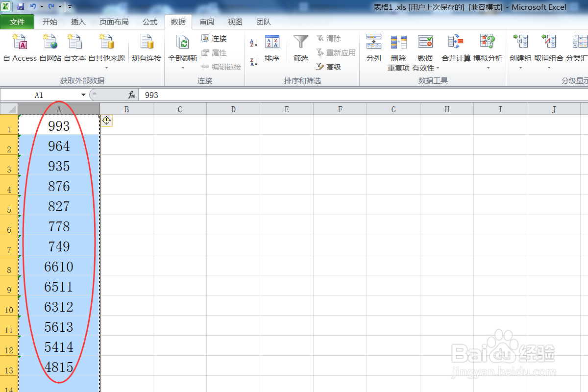Open the Connections dialog
Viewport: 588px width, 392px height.
214,38
